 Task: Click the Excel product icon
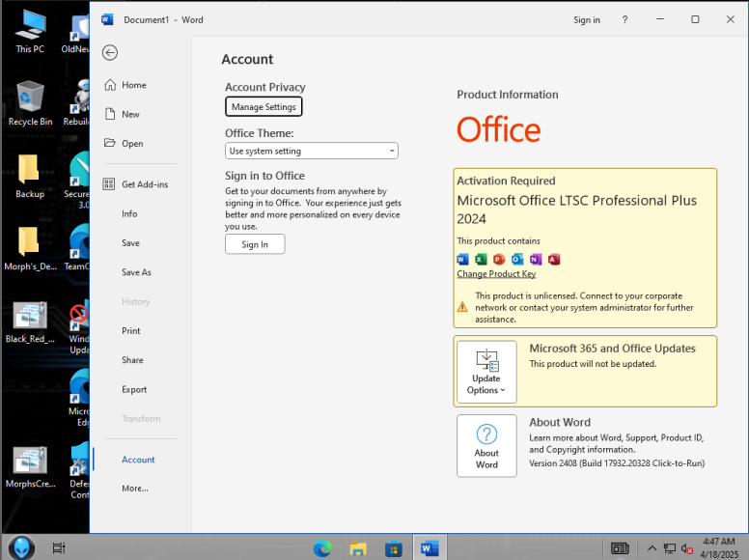[481, 259]
